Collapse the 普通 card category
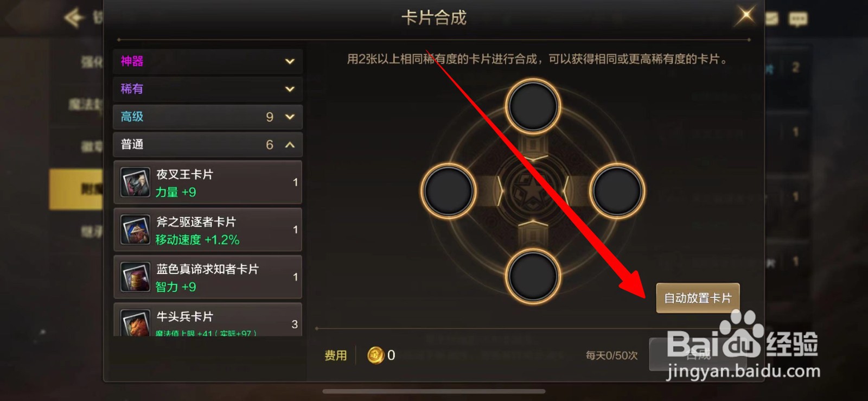This screenshot has height=401, width=868. [x=208, y=144]
